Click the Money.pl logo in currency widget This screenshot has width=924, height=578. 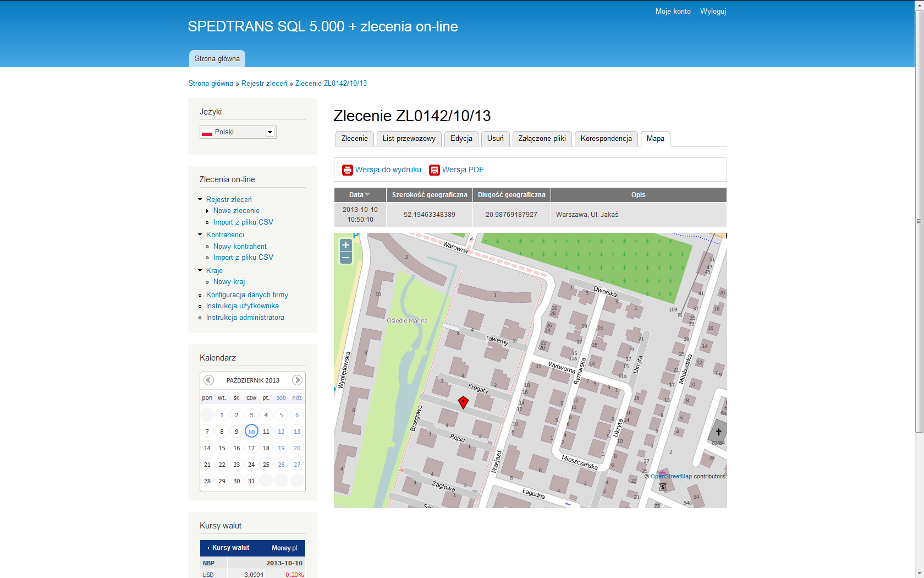pos(284,548)
